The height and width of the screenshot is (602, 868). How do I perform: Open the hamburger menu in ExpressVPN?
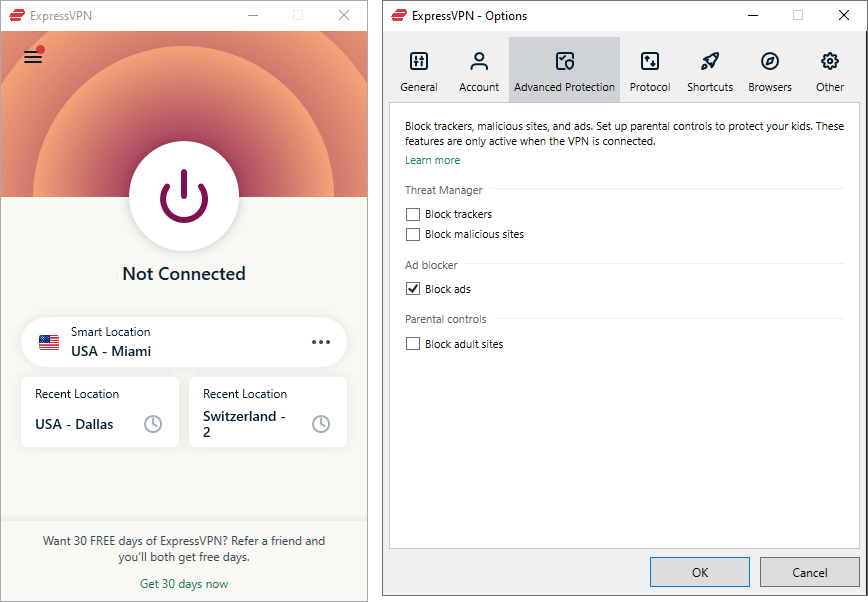click(33, 56)
